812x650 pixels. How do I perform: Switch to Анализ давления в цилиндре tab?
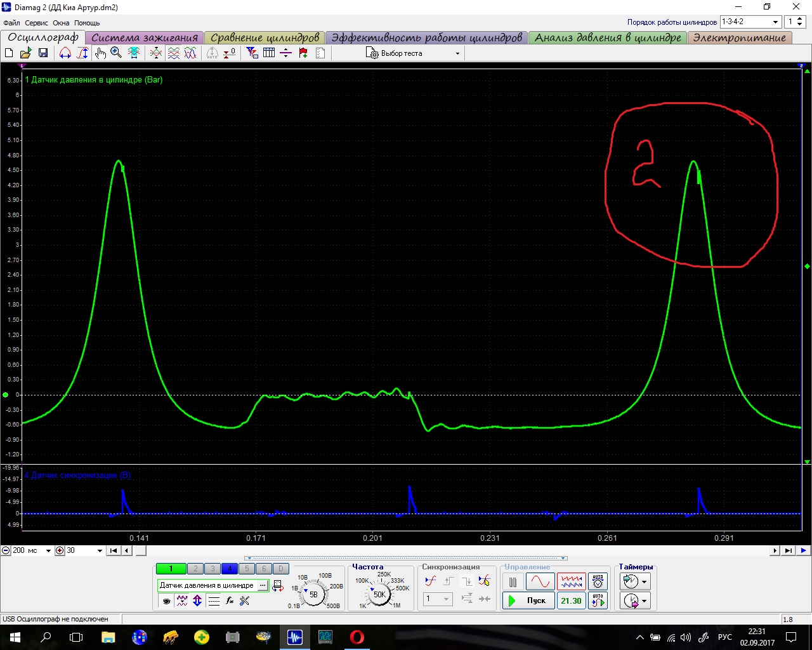[608, 37]
